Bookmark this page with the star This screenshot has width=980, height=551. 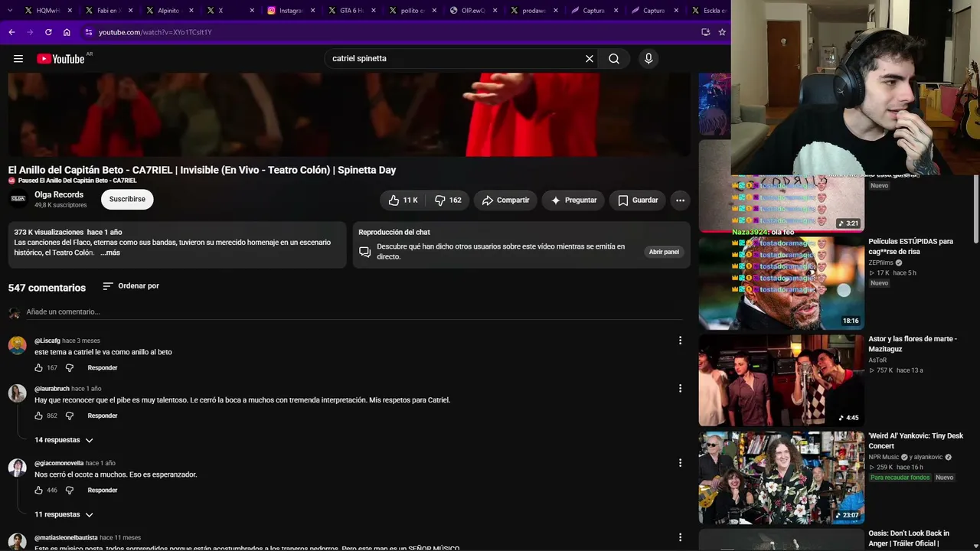click(x=722, y=32)
